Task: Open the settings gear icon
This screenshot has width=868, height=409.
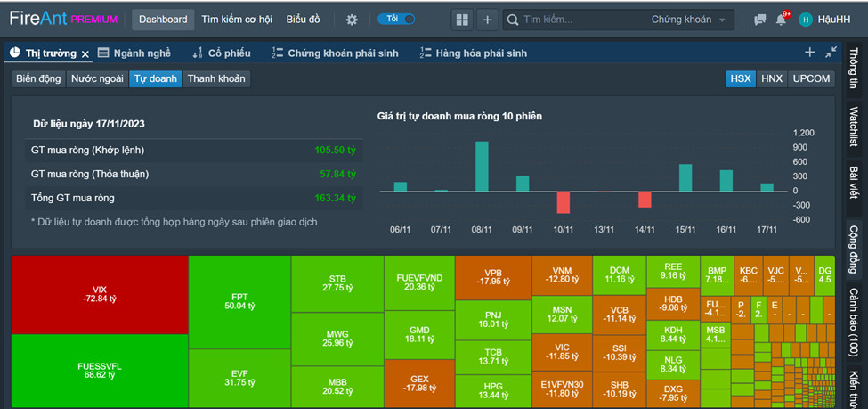Action: pyautogui.click(x=352, y=20)
